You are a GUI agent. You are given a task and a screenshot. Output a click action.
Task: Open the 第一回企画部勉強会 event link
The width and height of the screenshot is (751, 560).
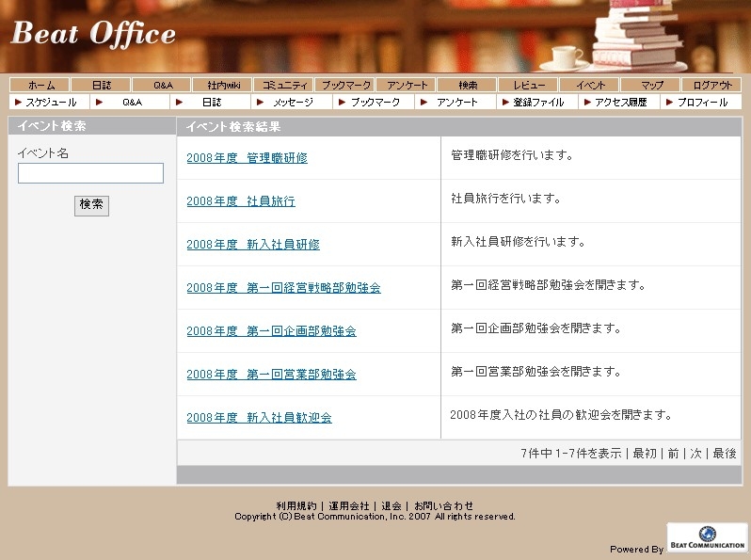click(x=271, y=331)
